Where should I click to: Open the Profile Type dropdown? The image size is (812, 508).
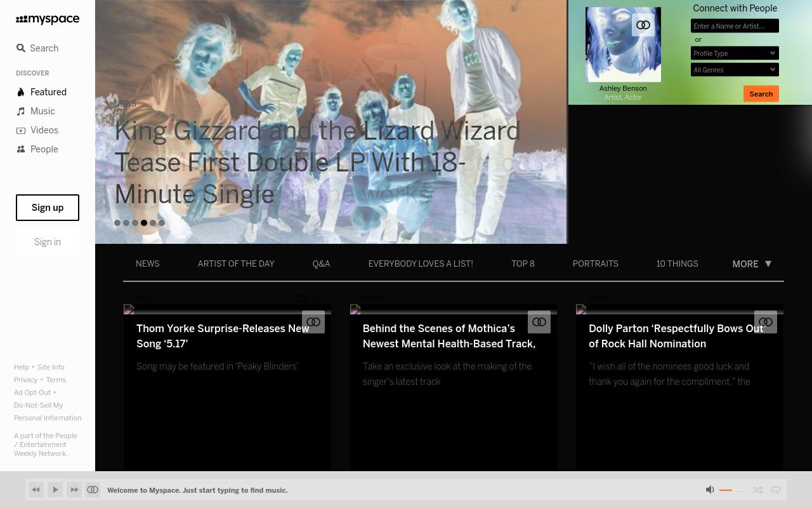tap(735, 53)
